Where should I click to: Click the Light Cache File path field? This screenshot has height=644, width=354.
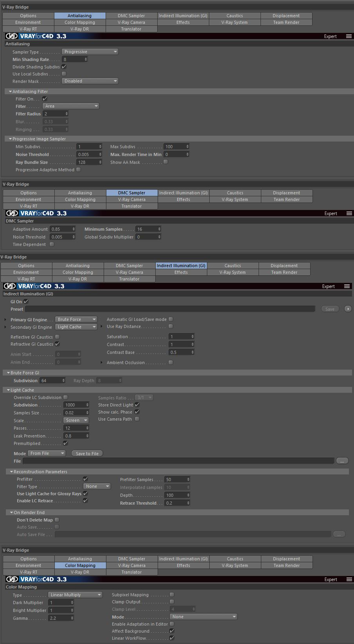click(x=178, y=461)
